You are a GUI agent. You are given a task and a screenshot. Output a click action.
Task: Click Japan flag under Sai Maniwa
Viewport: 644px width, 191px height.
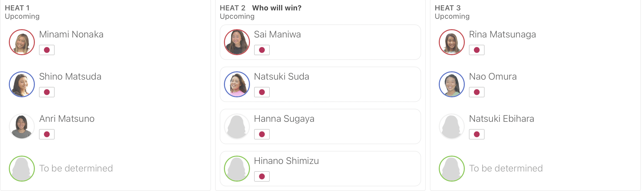point(262,50)
